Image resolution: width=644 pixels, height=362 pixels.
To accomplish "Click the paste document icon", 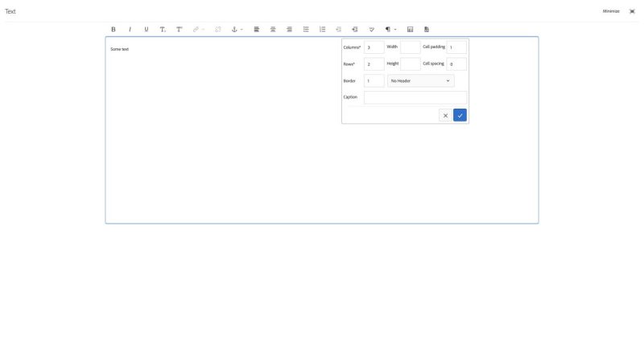I will [427, 29].
